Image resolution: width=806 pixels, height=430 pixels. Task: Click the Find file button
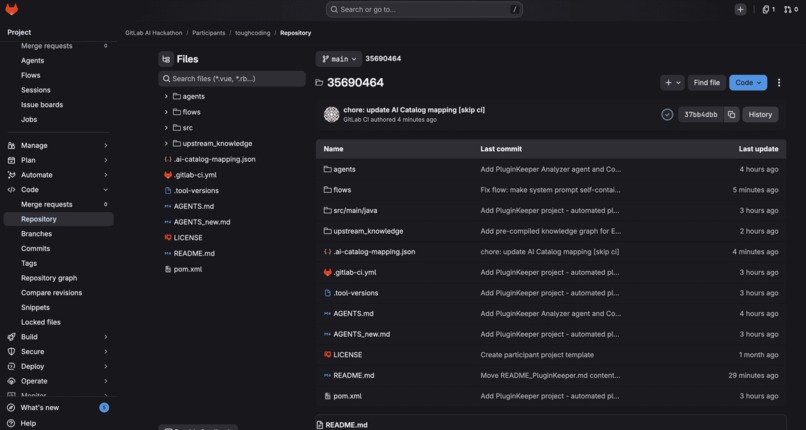(x=707, y=83)
